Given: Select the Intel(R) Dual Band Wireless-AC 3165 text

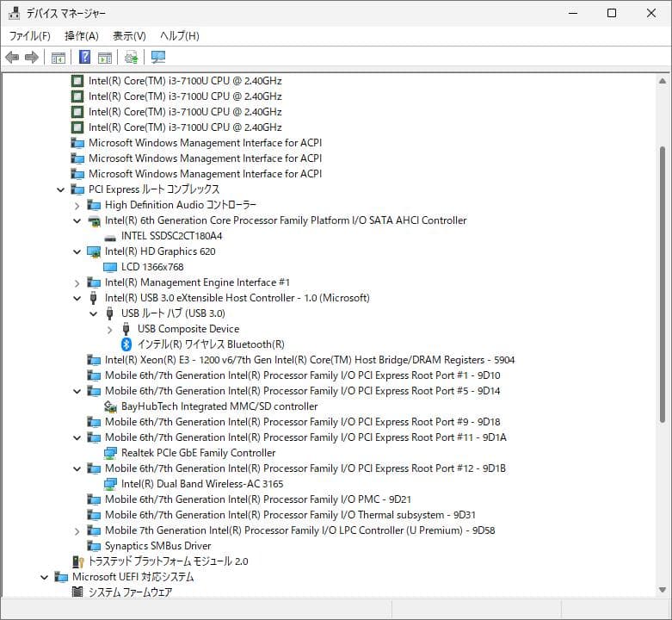Looking at the screenshot, I should (x=202, y=484).
